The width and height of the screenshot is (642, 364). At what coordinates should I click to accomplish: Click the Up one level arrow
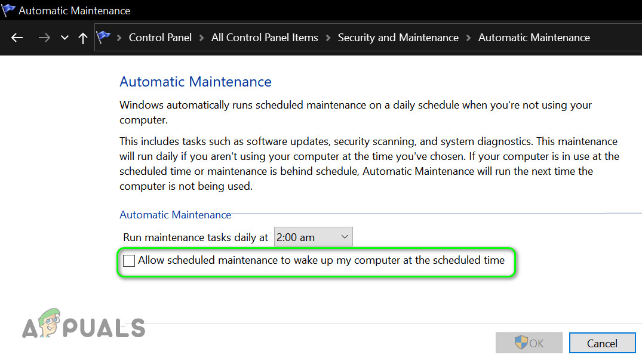point(83,38)
